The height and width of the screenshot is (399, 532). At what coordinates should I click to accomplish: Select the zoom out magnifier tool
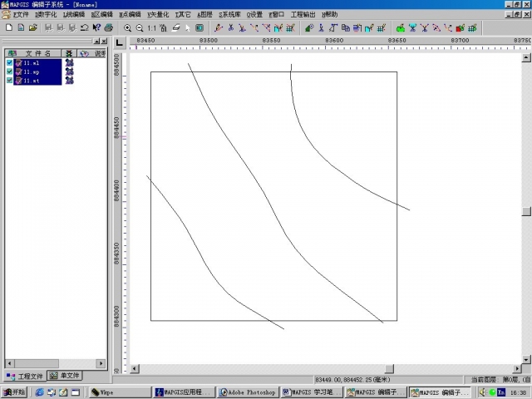pyautogui.click(x=139, y=27)
